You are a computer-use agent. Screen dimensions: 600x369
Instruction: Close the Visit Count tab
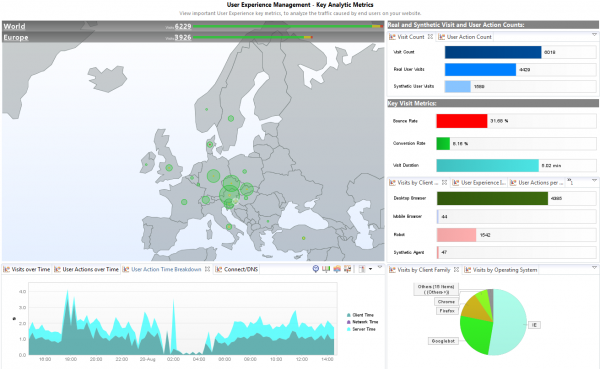(x=430, y=36)
